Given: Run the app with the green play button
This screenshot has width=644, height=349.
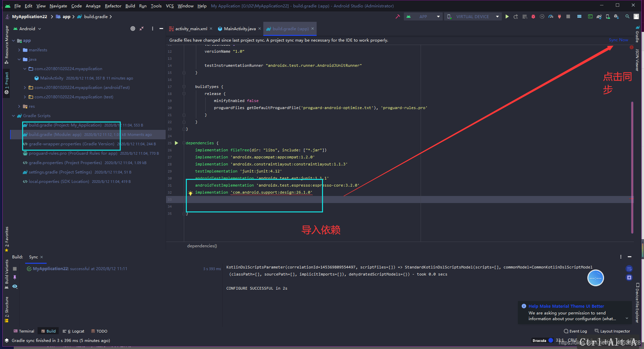Looking at the screenshot, I should pos(507,16).
